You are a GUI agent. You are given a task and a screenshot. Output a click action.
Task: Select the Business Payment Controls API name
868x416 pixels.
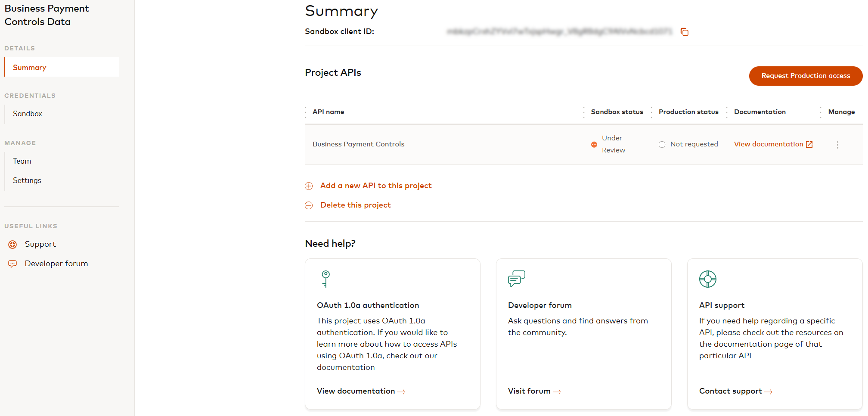point(358,144)
